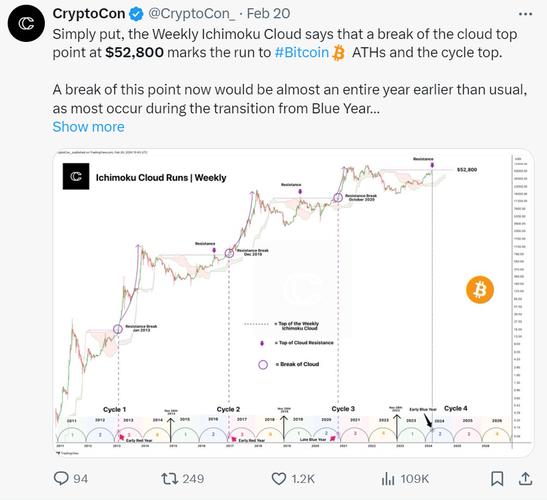Open CryptoCon profile avatar
547x500 pixels.
(26, 23)
